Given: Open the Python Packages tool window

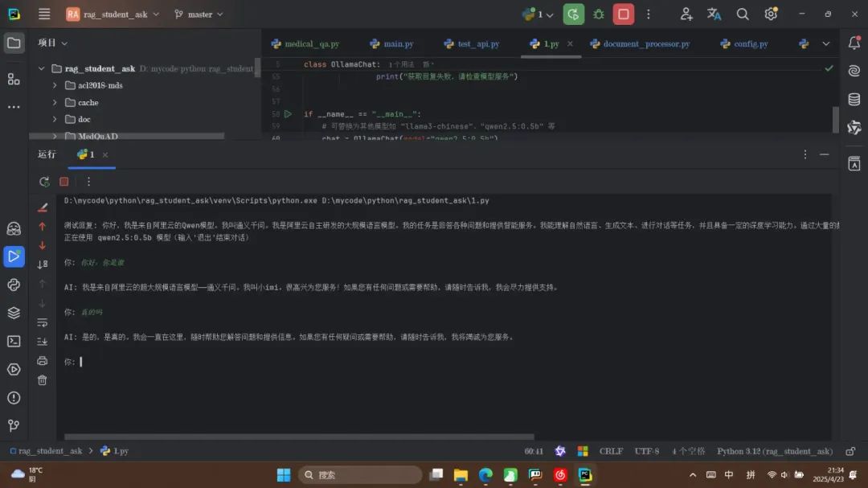Looking at the screenshot, I should 14,313.
